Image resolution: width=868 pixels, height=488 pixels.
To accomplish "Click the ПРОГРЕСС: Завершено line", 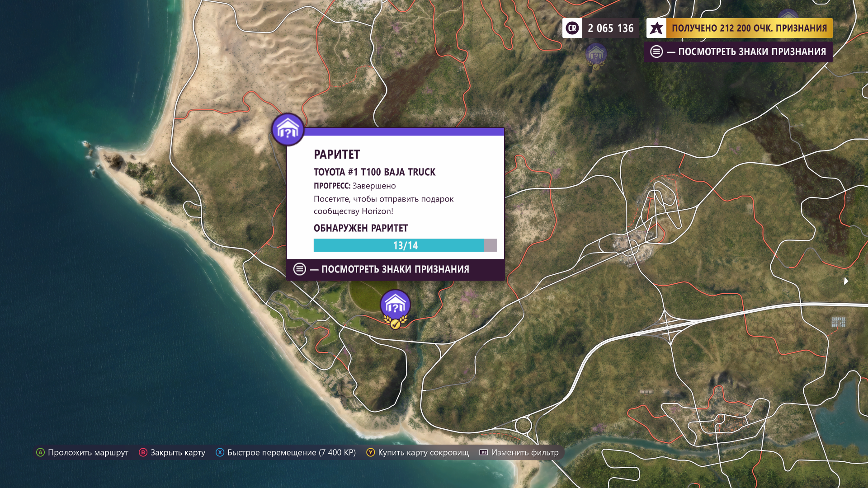I will (x=354, y=186).
